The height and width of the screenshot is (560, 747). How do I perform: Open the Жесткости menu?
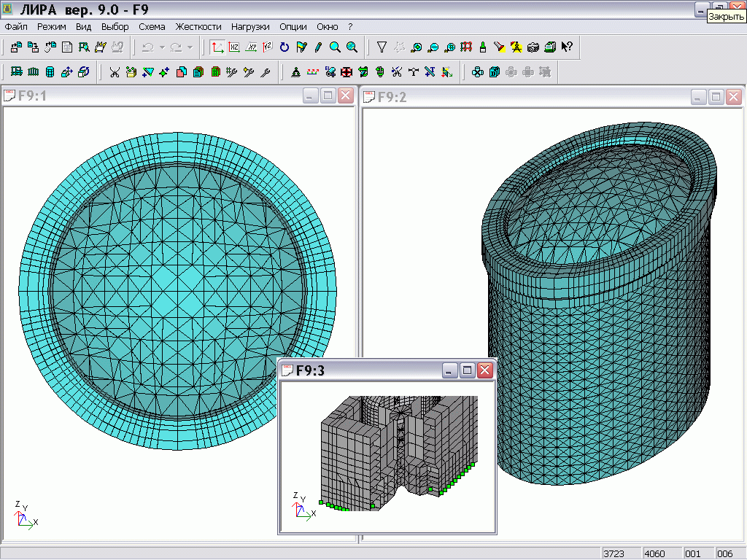point(198,26)
